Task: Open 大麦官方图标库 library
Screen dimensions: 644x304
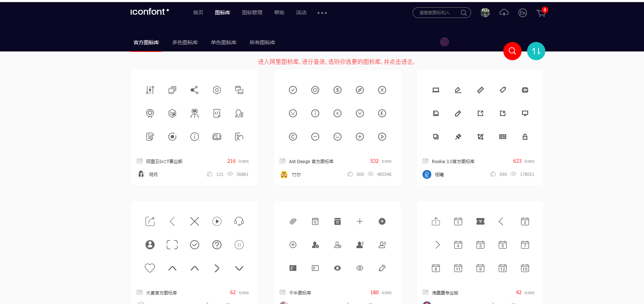Action: 162,293
